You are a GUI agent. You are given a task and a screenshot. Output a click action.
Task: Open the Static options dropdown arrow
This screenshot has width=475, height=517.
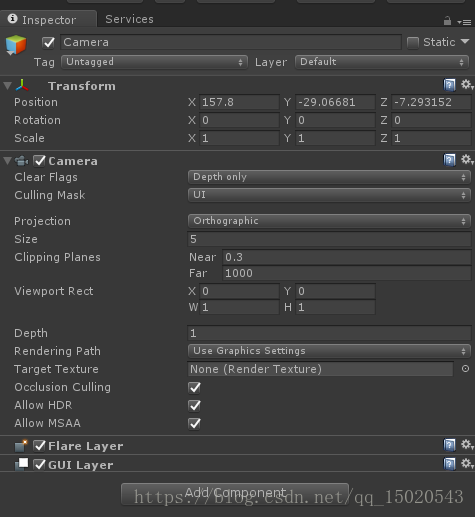click(465, 42)
